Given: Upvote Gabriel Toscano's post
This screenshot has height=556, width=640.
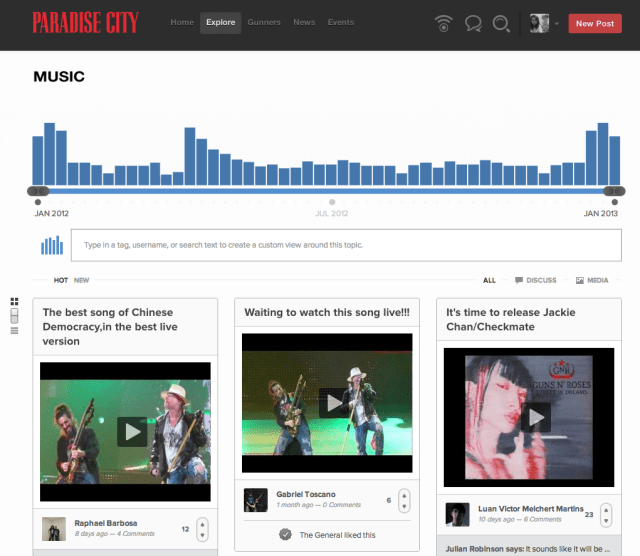Looking at the screenshot, I should [404, 496].
